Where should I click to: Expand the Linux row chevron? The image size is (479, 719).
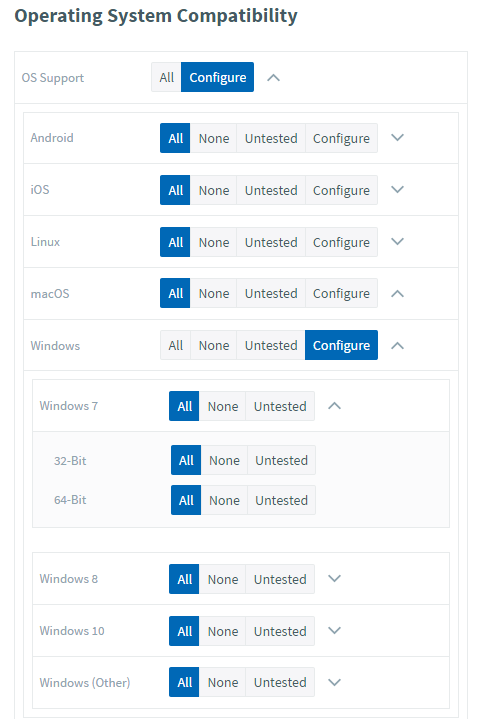pos(397,241)
